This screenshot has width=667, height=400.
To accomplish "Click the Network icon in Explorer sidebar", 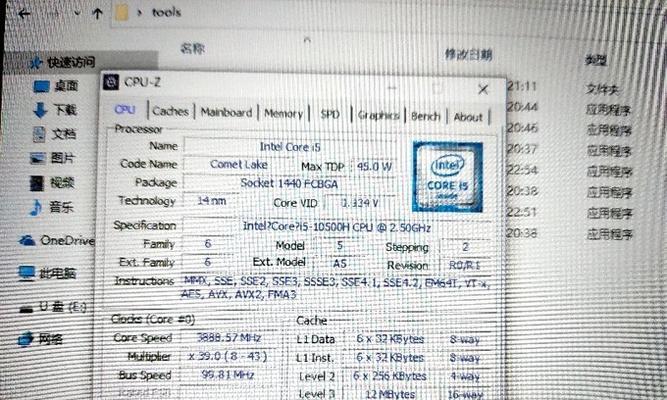I will coord(26,339).
